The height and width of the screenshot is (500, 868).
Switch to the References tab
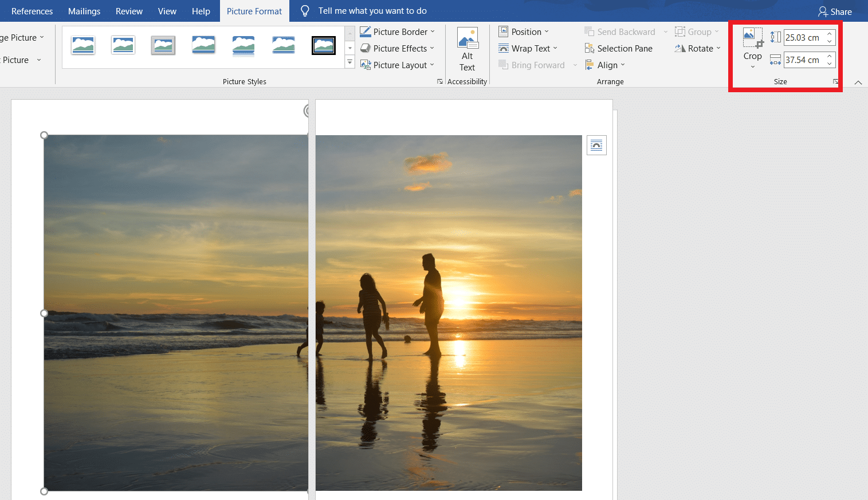click(32, 11)
